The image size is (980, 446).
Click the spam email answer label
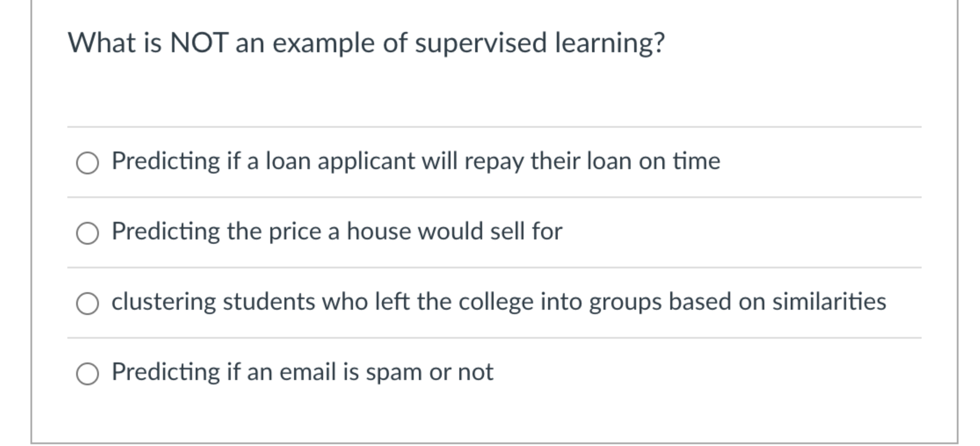(302, 371)
